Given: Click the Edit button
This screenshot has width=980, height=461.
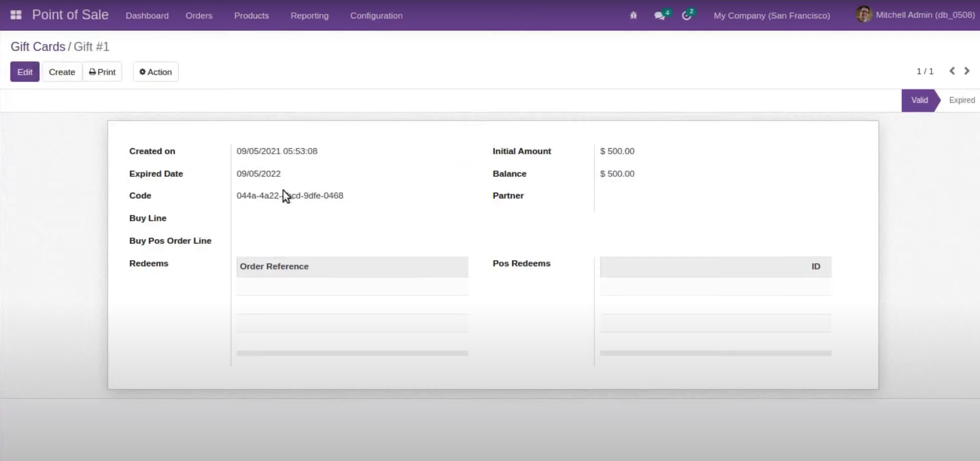Looking at the screenshot, I should pos(25,72).
